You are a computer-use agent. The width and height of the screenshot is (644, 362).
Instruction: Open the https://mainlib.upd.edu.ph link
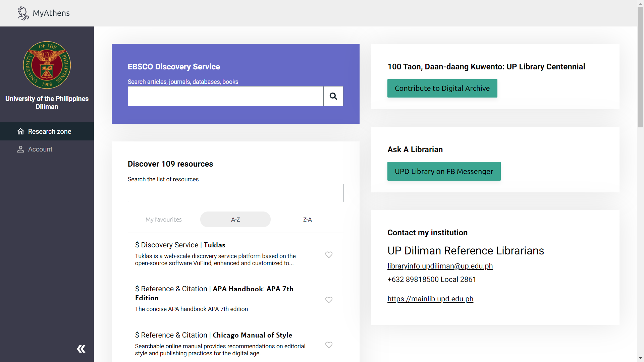[430, 299]
